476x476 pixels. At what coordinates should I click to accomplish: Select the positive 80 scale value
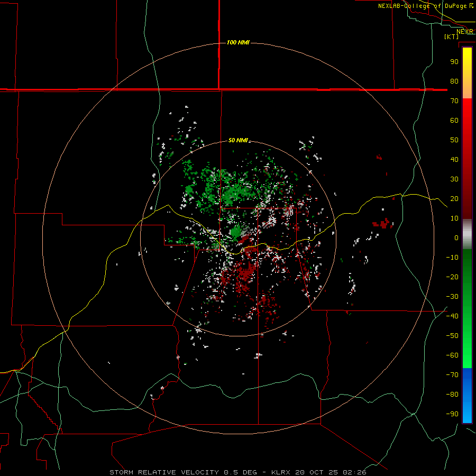pyautogui.click(x=454, y=81)
